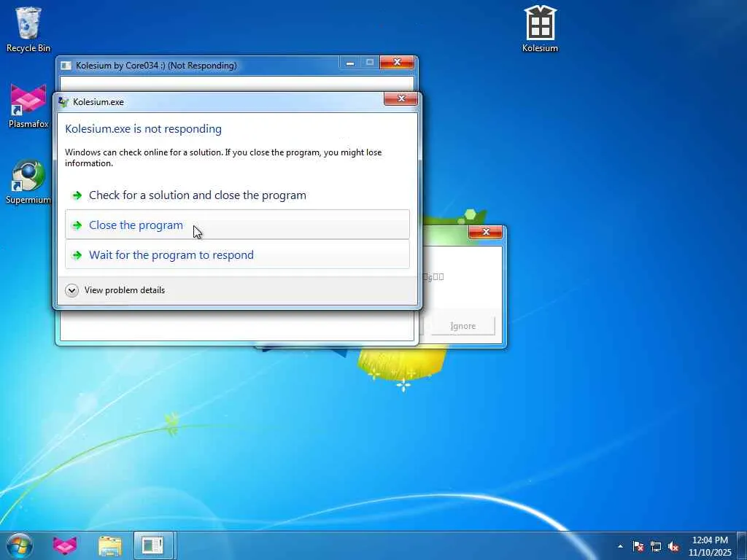Click the muted volume tray icon
The height and width of the screenshot is (560, 747).
tap(673, 546)
